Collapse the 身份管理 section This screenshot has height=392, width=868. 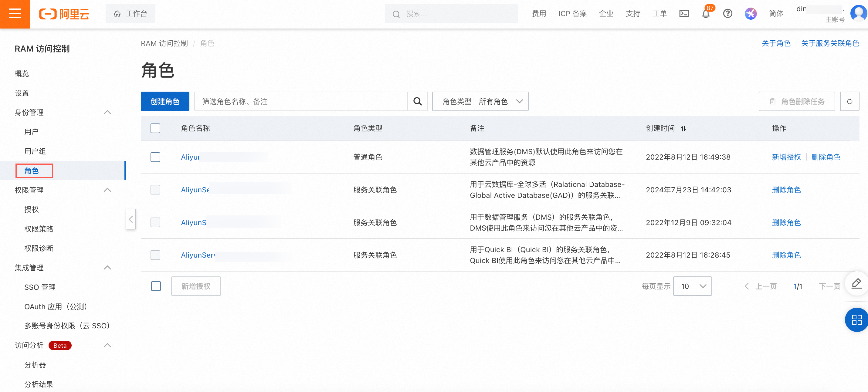click(107, 113)
